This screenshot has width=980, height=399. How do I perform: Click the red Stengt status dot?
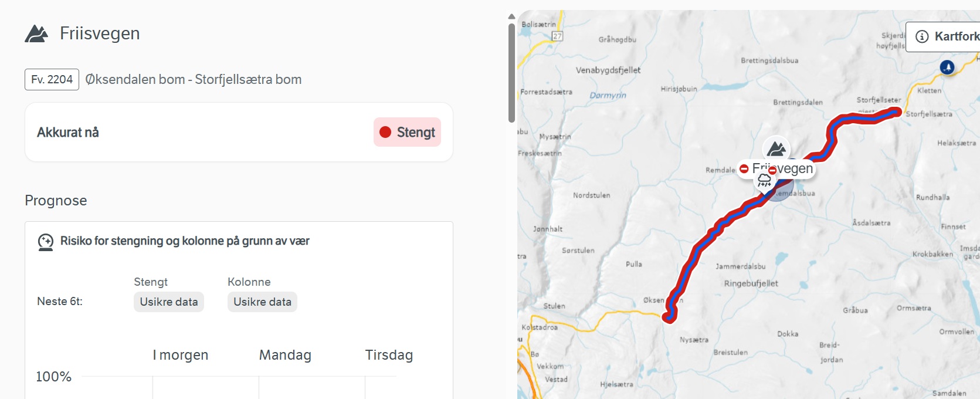pos(385,132)
